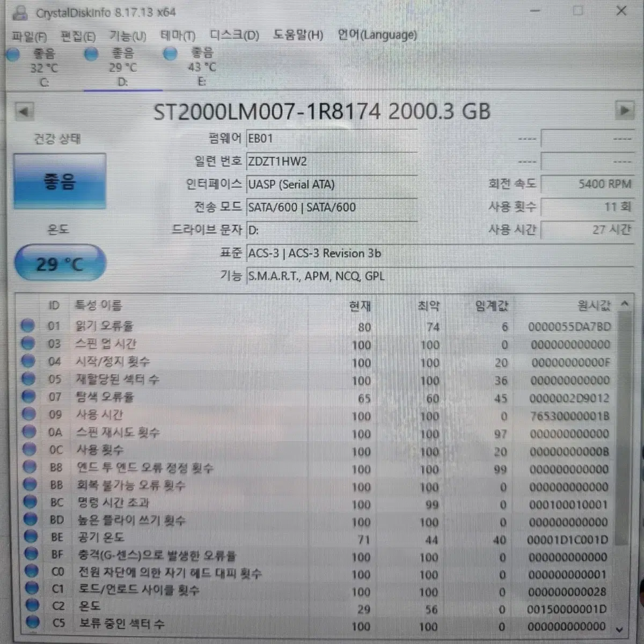Open the 언어(Language) menu
Viewport: 644px width, 644px height.
point(377,35)
